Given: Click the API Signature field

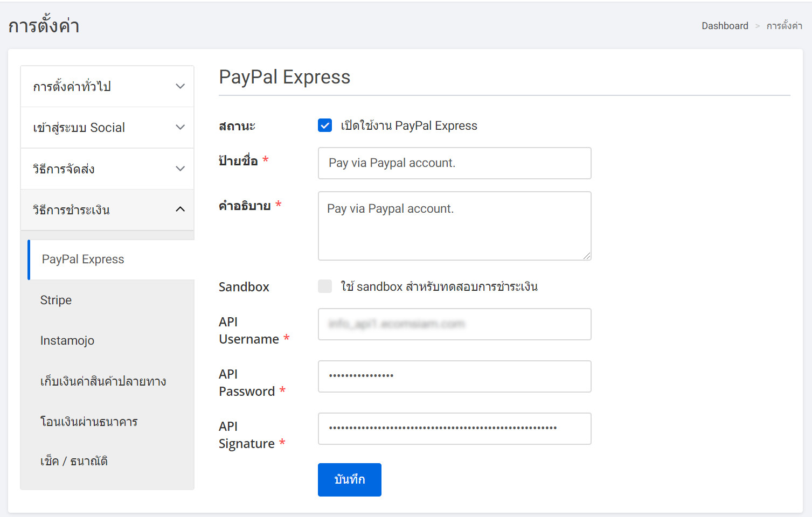Looking at the screenshot, I should click(455, 429).
